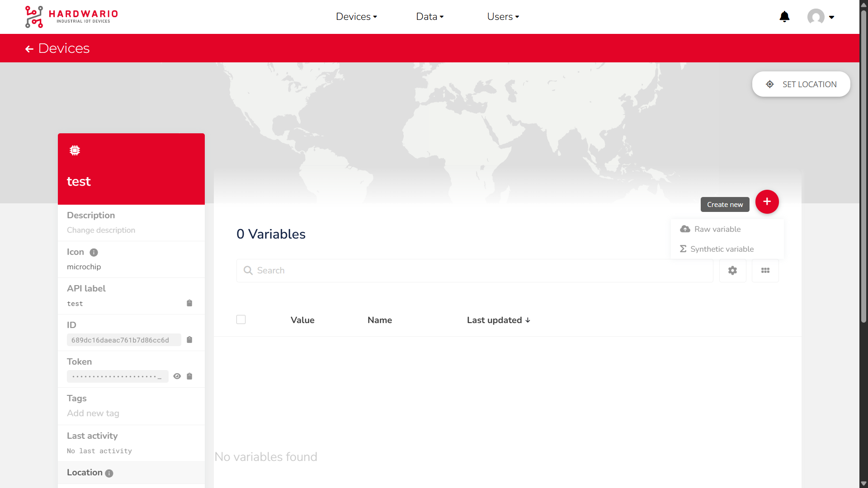The image size is (868, 488).
Task: Click into the variables Search field
Action: pos(475,271)
